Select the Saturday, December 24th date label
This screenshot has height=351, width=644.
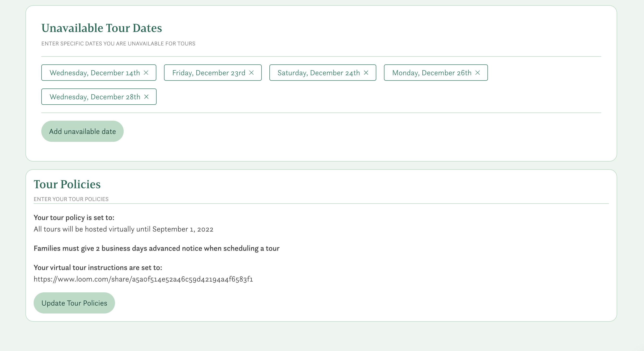(x=319, y=73)
